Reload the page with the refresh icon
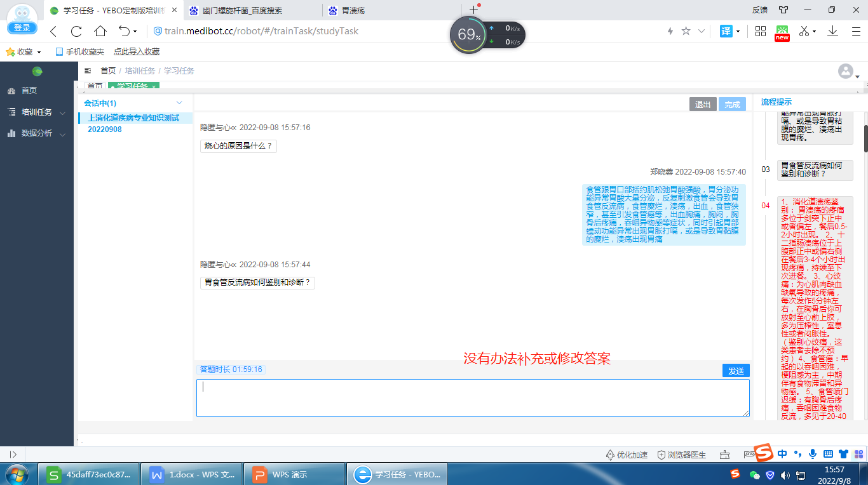The height and width of the screenshot is (485, 868). [x=76, y=31]
